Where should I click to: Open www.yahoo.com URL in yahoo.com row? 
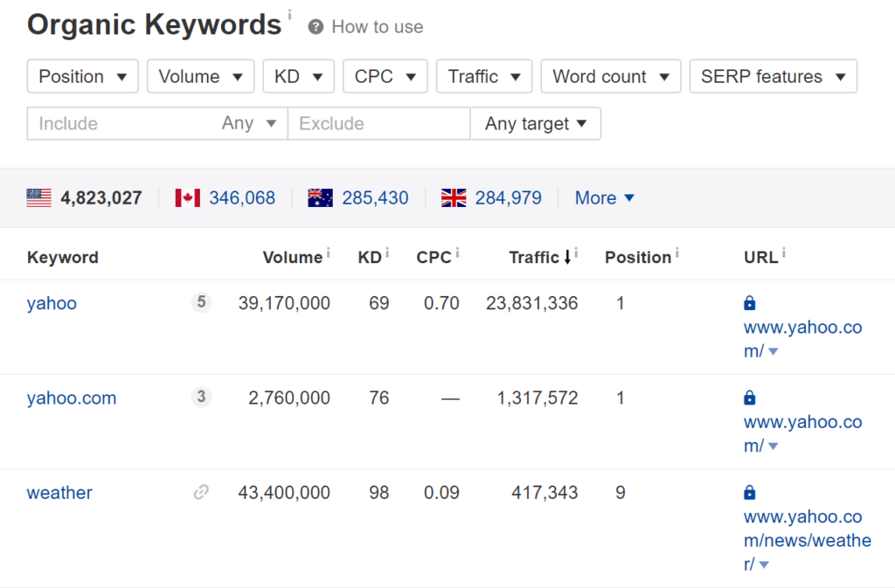coord(802,433)
